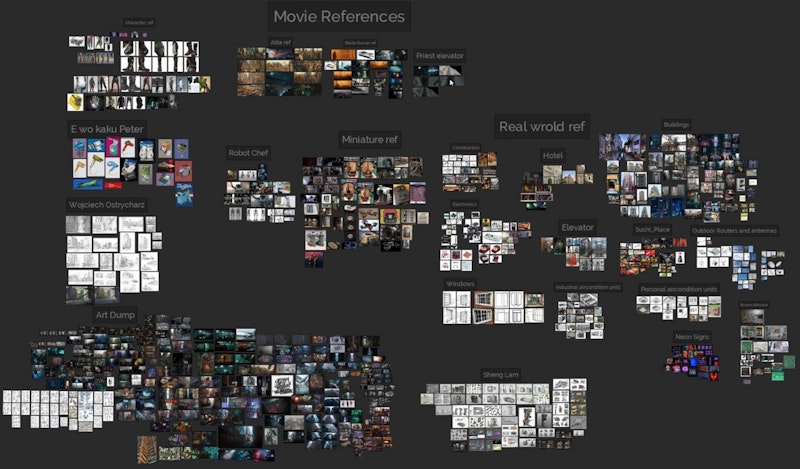Screen dimensions: 800x469
Task: Click the "character_ref" label
Action: (x=139, y=21)
